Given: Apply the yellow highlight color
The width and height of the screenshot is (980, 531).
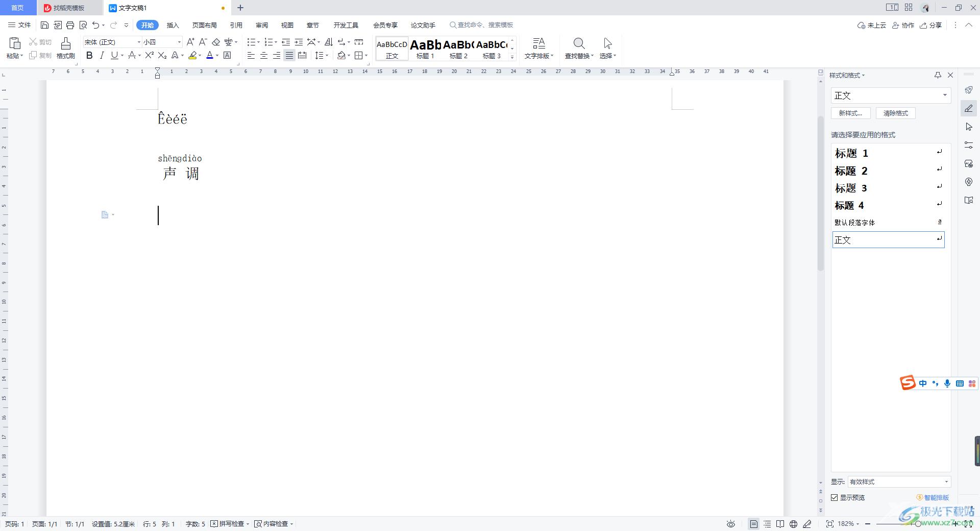Looking at the screenshot, I should point(192,55).
